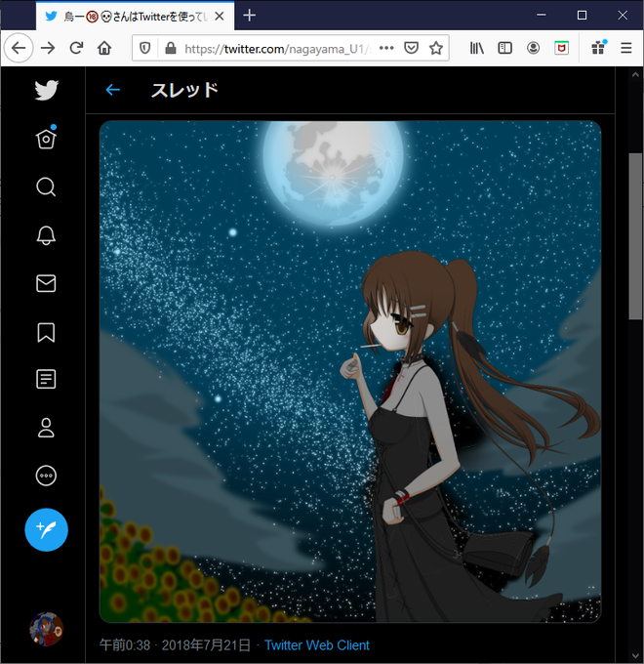The height and width of the screenshot is (664, 644).
Task: Select the Twitter browser tab
Action: click(x=135, y=16)
